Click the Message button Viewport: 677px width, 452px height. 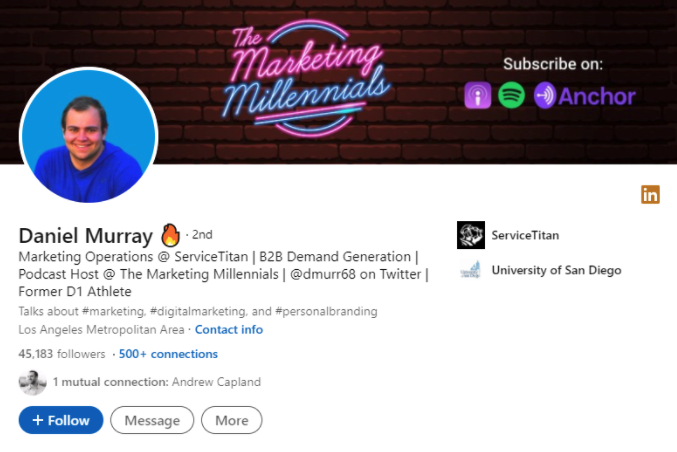[x=152, y=420]
